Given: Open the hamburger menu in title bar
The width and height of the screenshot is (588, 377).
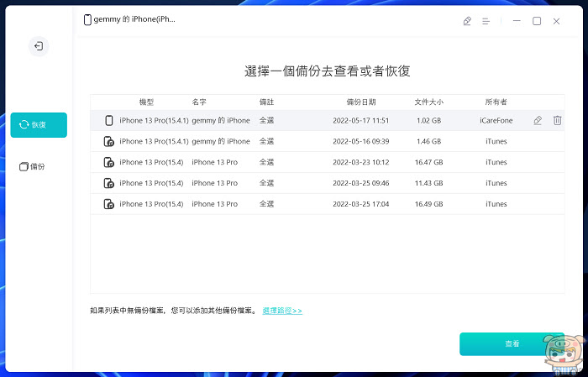Looking at the screenshot, I should click(x=486, y=21).
